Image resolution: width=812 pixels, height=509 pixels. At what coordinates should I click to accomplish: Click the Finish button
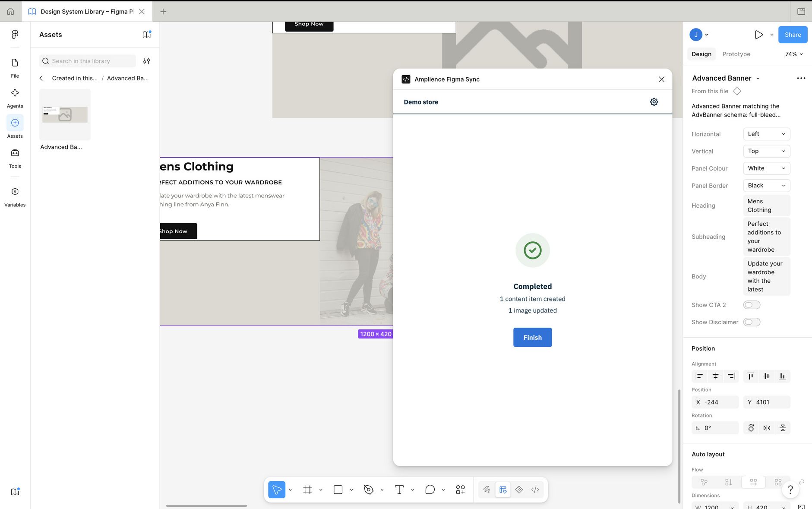coord(533,338)
